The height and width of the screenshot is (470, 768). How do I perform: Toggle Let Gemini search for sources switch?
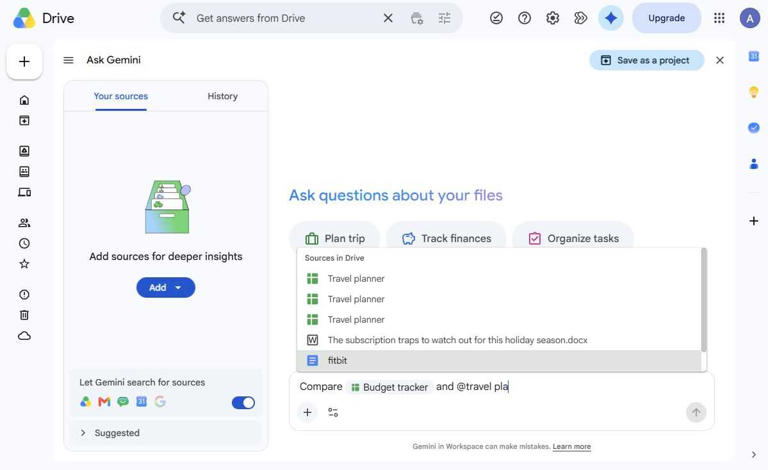pyautogui.click(x=243, y=402)
